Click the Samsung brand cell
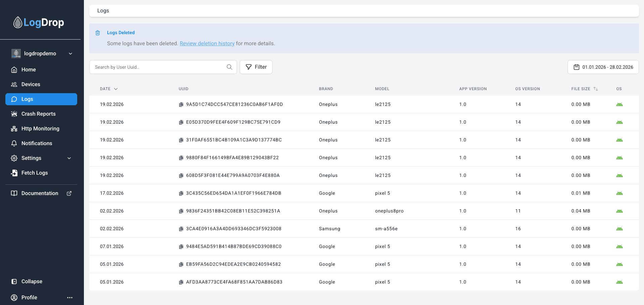 (330, 229)
